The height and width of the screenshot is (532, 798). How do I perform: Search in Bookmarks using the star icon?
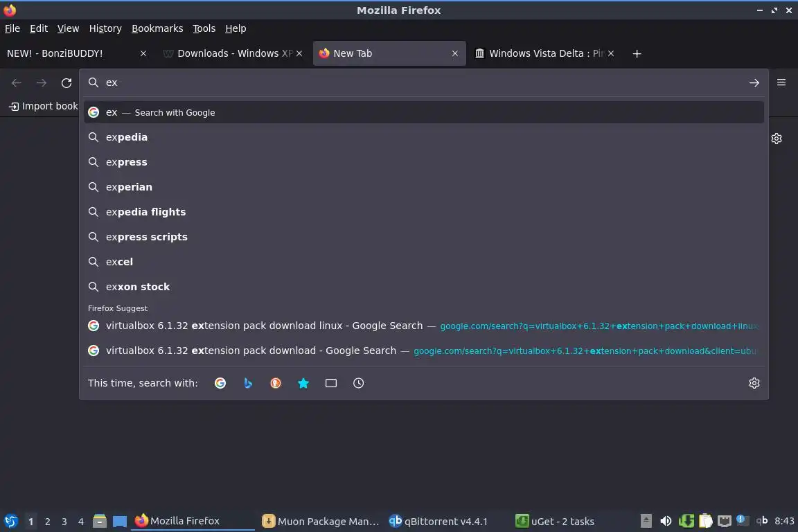pos(303,383)
